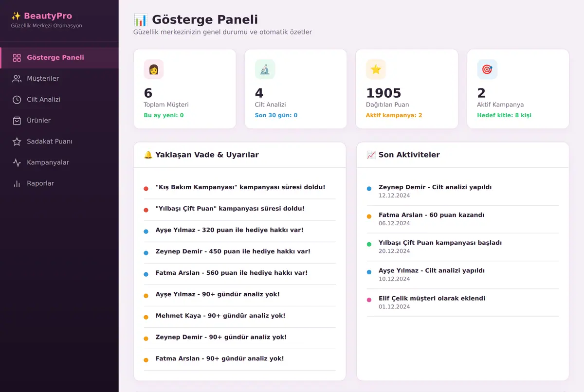This screenshot has height=392, width=584.
Task: Click the bell icon beside Yaklaşan Vade
Action: click(148, 155)
